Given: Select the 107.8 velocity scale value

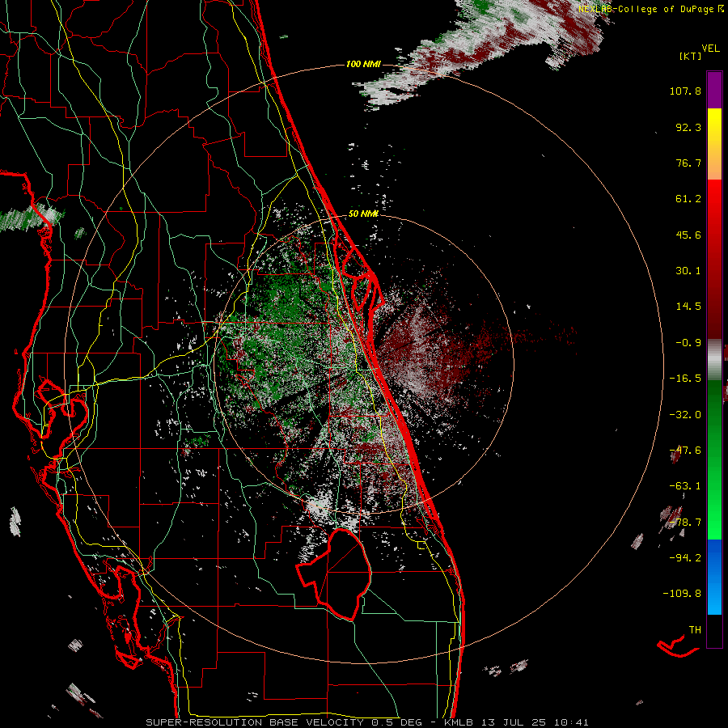Looking at the screenshot, I should (x=685, y=91).
